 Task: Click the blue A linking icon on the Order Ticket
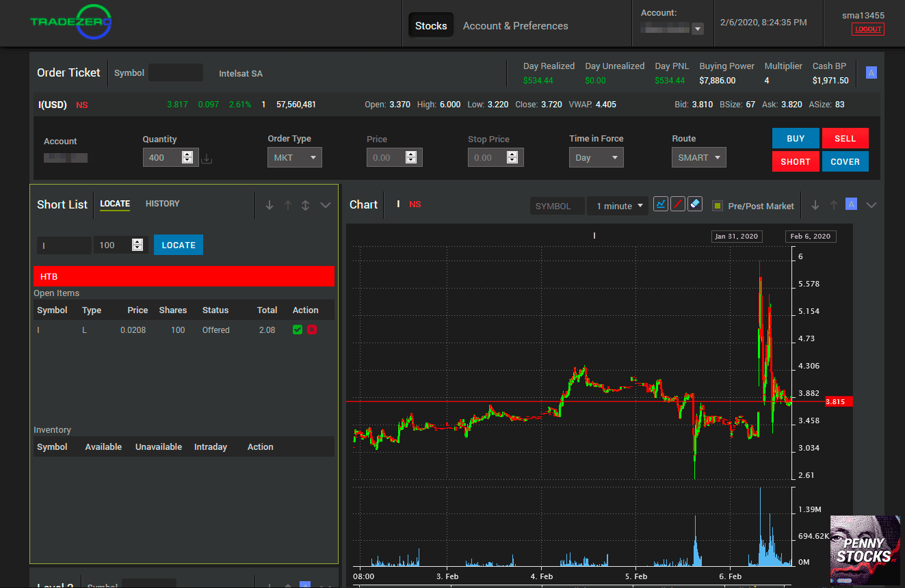(x=871, y=72)
